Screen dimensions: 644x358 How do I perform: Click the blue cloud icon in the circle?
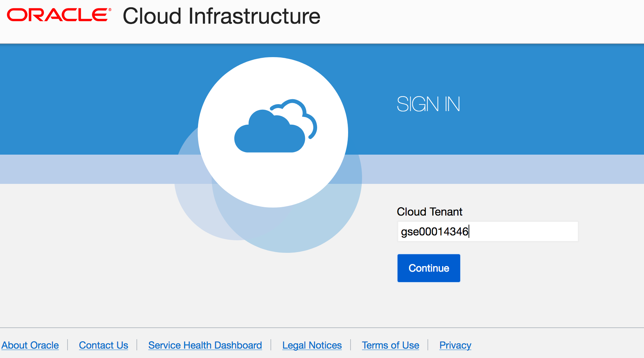(x=276, y=126)
